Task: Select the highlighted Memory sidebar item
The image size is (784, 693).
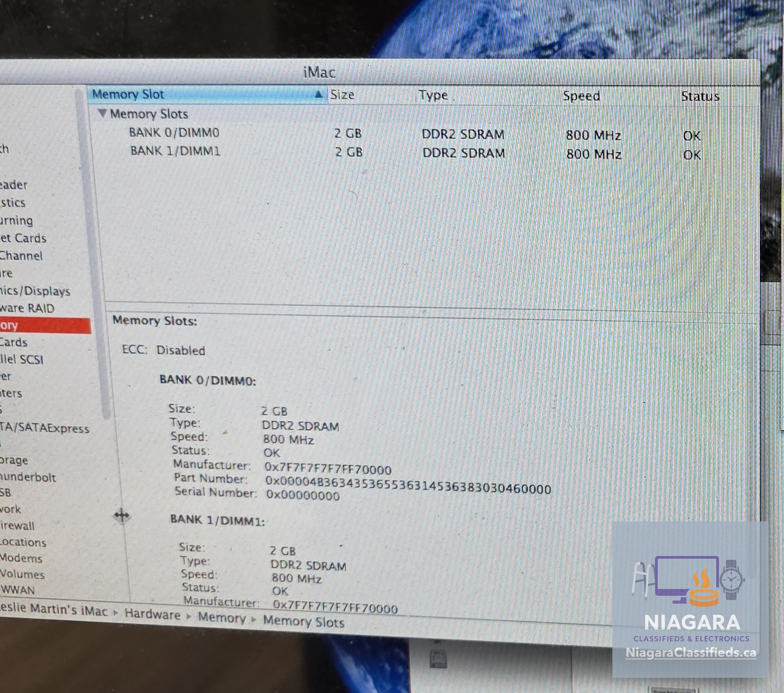Action: (45, 325)
